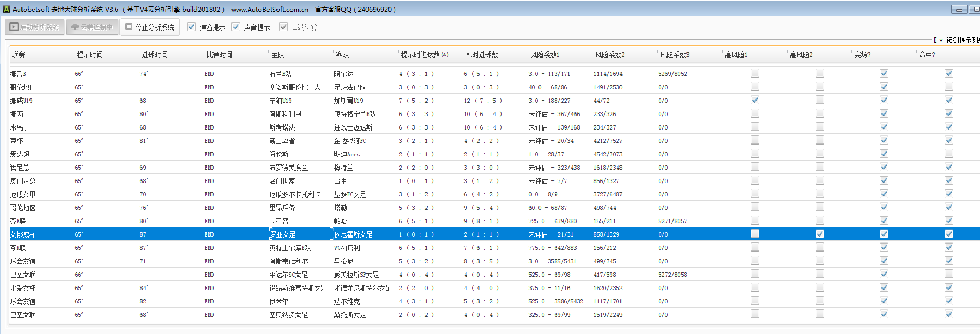Check 高风险1 box for the 挪乙B row

click(x=755, y=73)
